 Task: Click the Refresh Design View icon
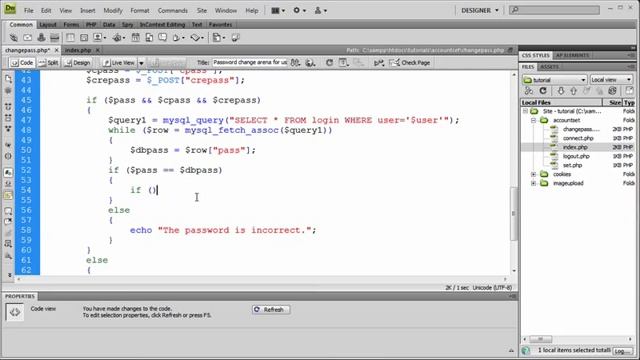pos(329,63)
